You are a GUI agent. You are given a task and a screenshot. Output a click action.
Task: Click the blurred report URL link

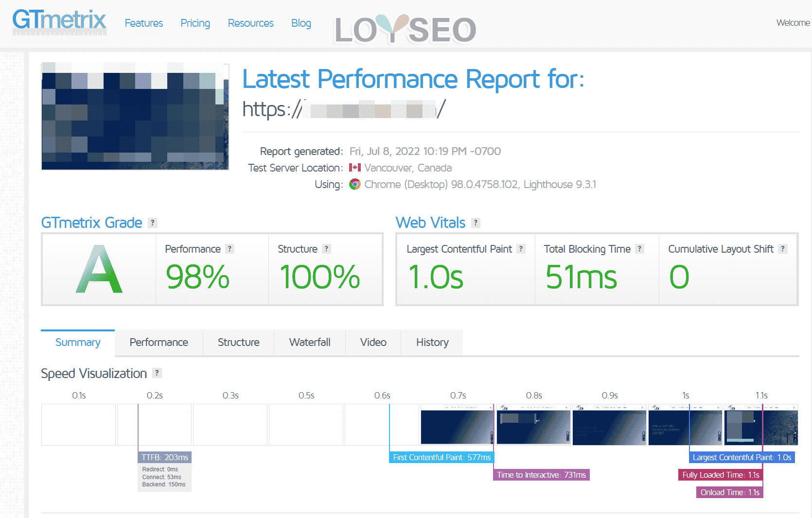pos(344,109)
